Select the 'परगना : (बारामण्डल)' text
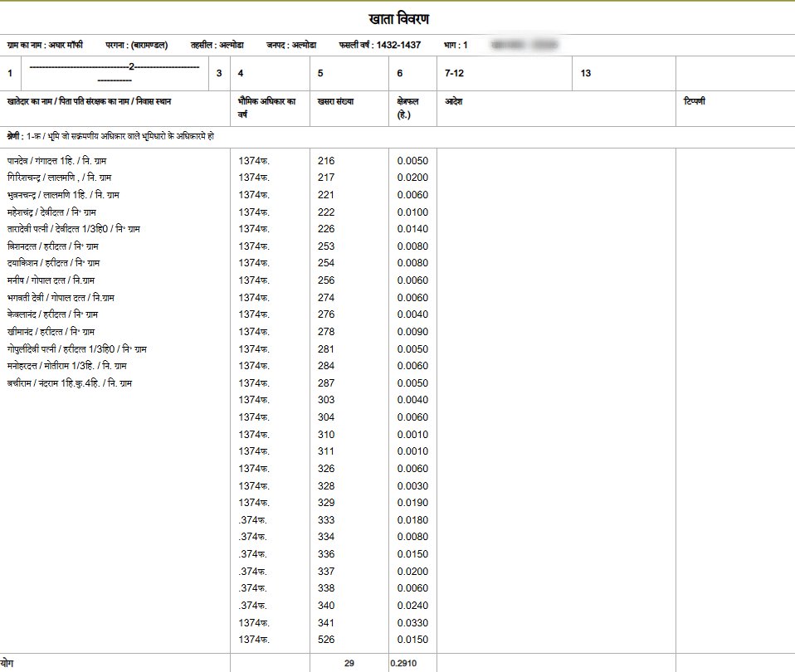 [136, 45]
